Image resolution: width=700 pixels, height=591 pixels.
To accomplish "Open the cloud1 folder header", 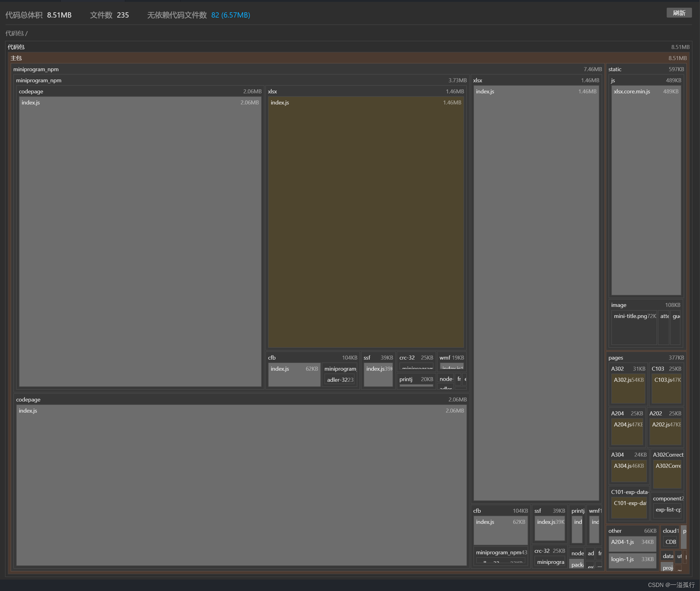I will point(670,531).
